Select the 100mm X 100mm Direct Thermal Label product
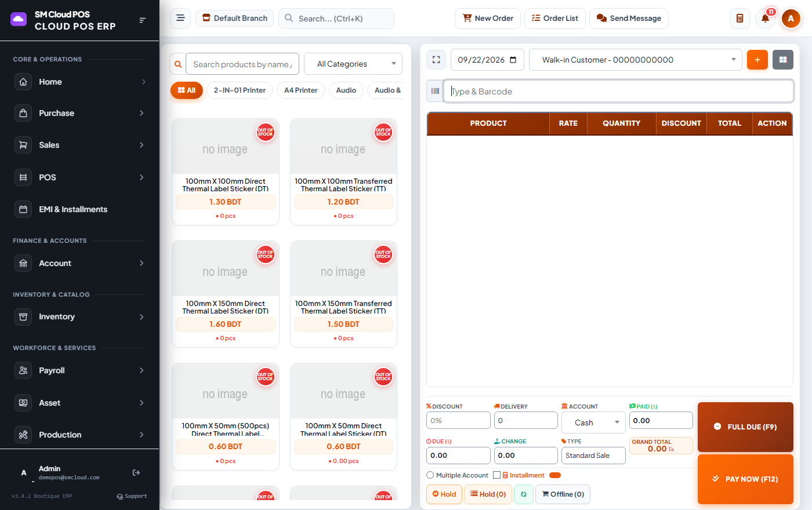The height and width of the screenshot is (510, 812). pyautogui.click(x=226, y=172)
